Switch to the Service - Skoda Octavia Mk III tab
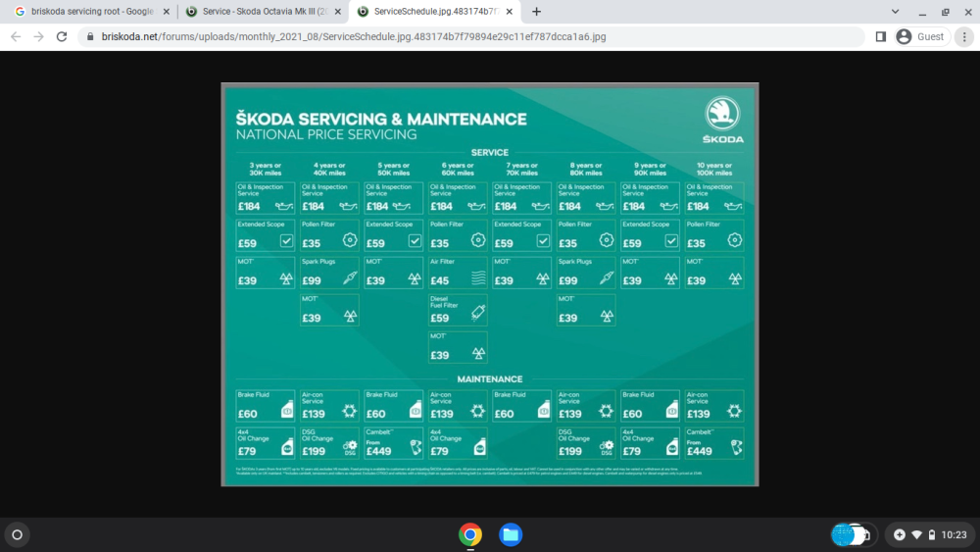 point(263,11)
